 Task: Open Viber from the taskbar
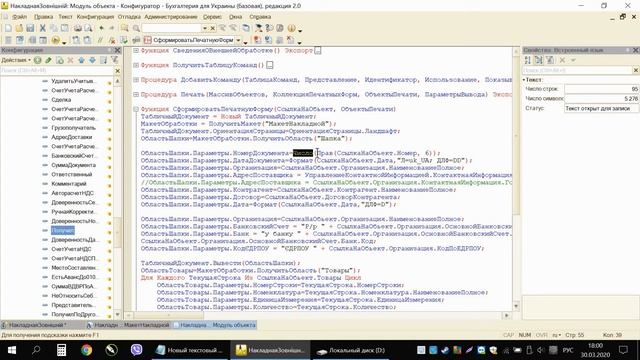pos(136,350)
